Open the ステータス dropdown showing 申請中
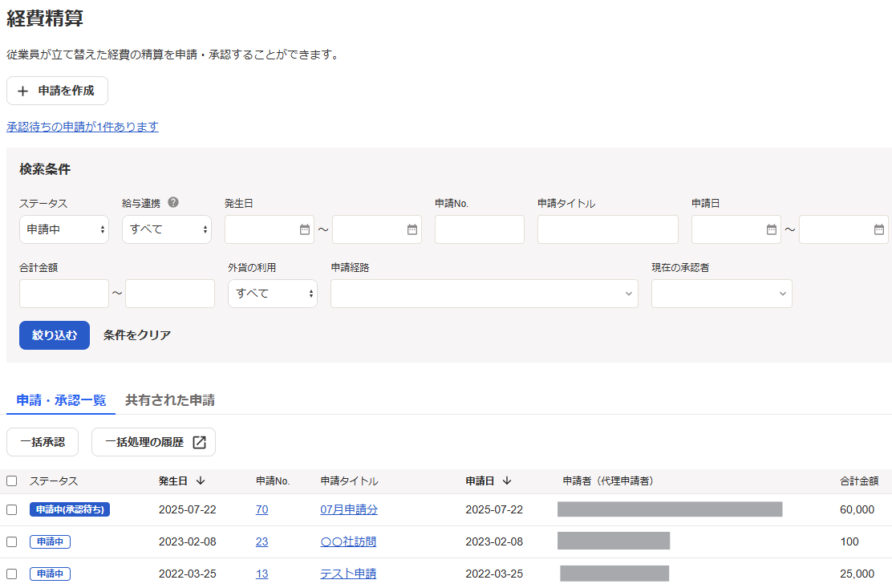Screen dimensions: 892x588 (64, 229)
